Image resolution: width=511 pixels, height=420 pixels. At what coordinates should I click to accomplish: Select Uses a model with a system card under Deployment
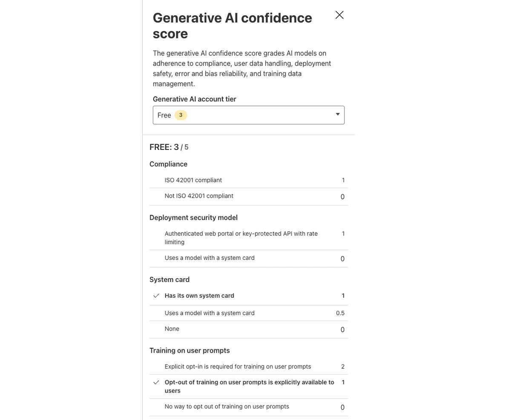click(249, 259)
